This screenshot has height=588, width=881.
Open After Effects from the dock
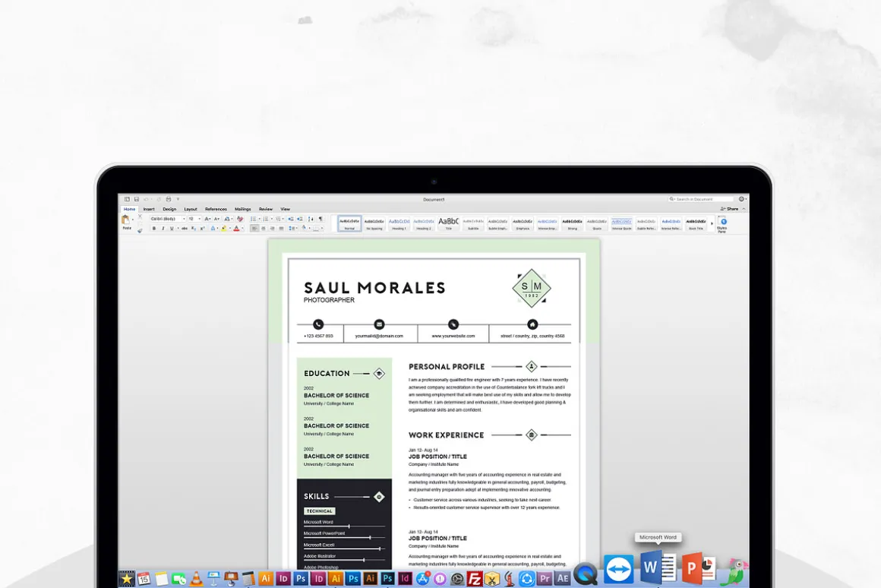coord(562,578)
